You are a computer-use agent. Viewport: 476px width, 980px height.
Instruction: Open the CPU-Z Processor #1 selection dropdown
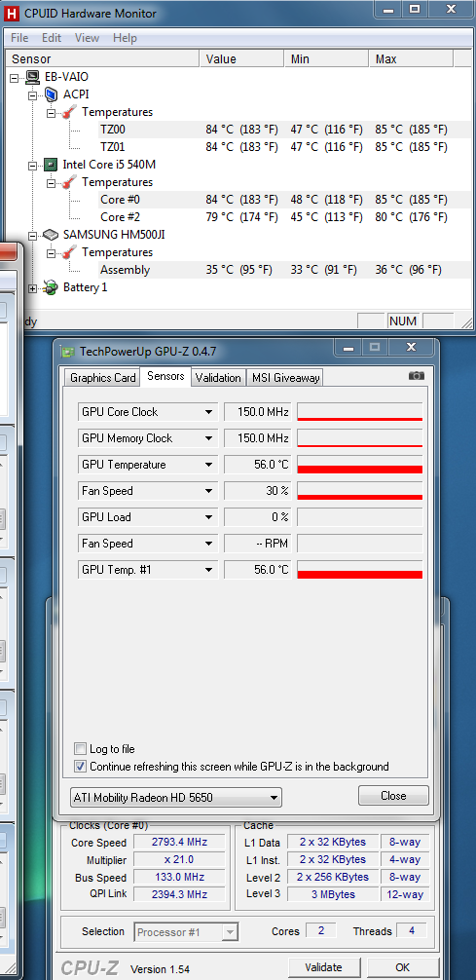pyautogui.click(x=230, y=932)
